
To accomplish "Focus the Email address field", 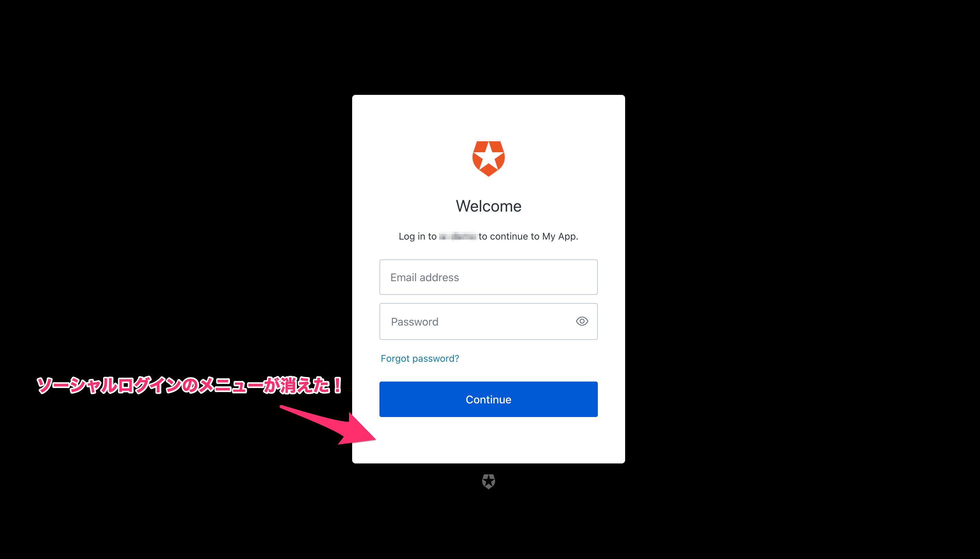I will point(488,277).
